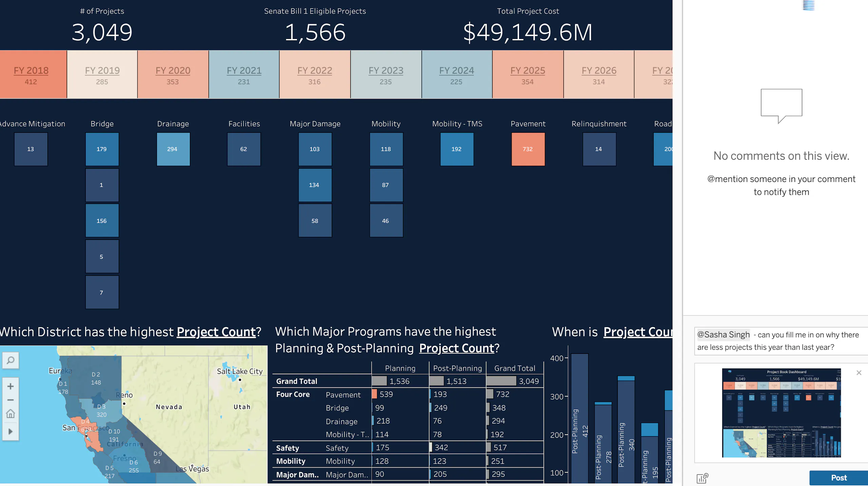Filter by FY 2018 link
This screenshot has width=868, height=486.
coord(31,70)
